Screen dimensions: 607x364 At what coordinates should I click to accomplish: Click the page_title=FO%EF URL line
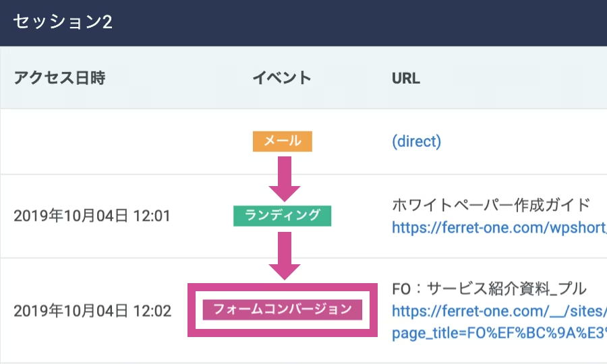click(498, 333)
